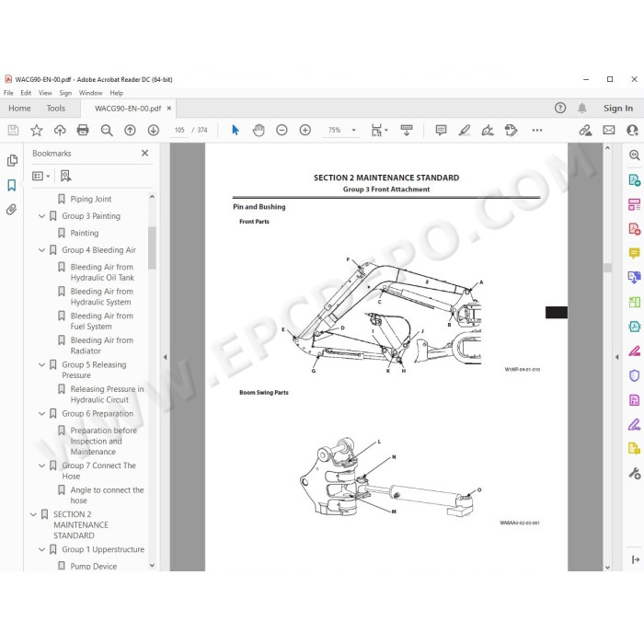Open the zoom level dropdown arrow
644x644 pixels.
(x=353, y=131)
